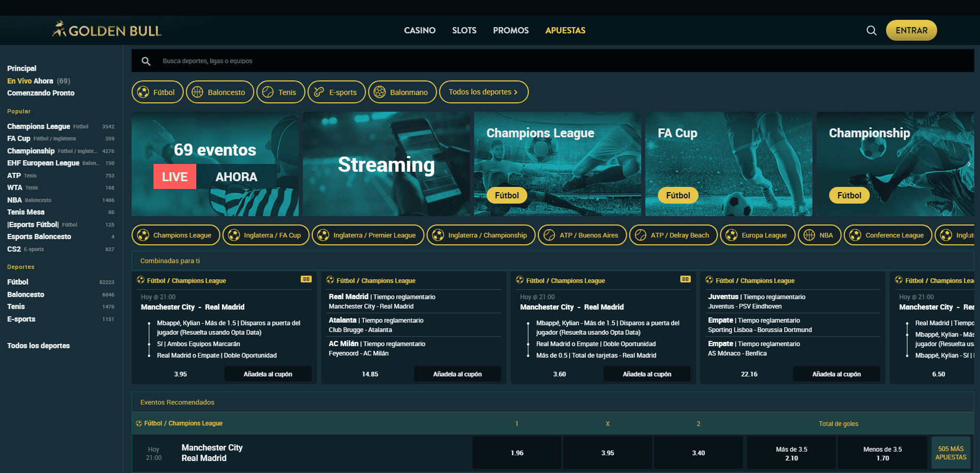Viewport: 980px width, 473px height.
Task: Open Principal in sidebar
Action: tap(22, 68)
